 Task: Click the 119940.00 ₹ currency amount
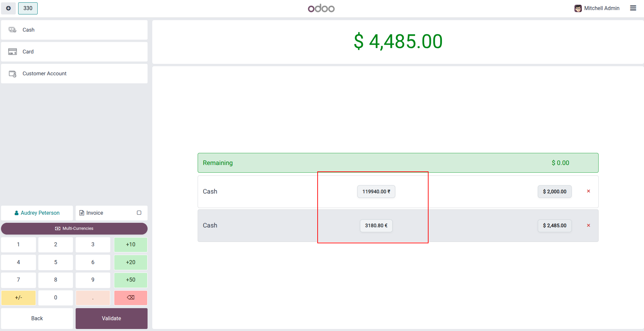[376, 192]
